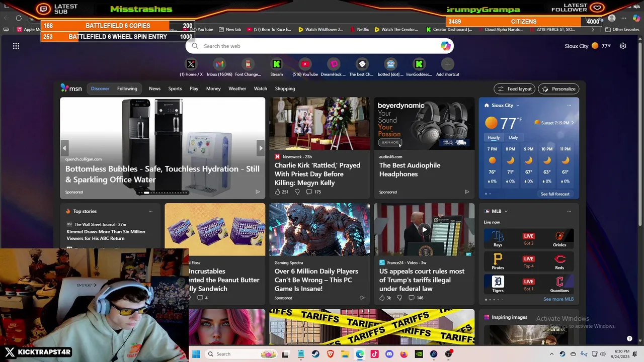The height and width of the screenshot is (362, 644).
Task: Like the Charlie Kirk article
Action: tap(277, 192)
